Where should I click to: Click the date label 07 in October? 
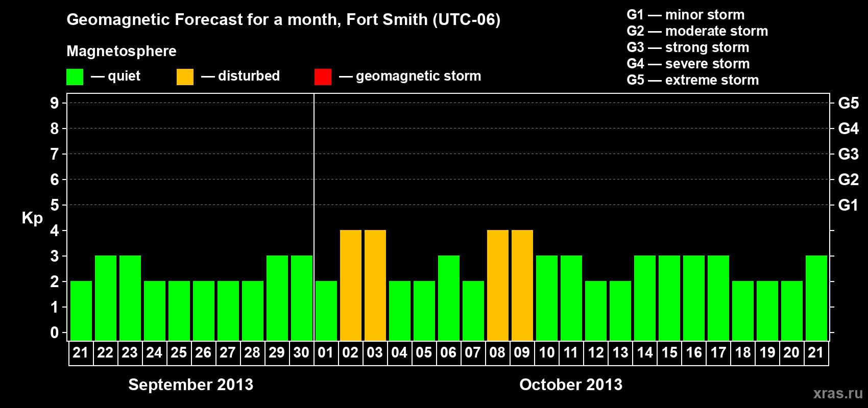[473, 352]
